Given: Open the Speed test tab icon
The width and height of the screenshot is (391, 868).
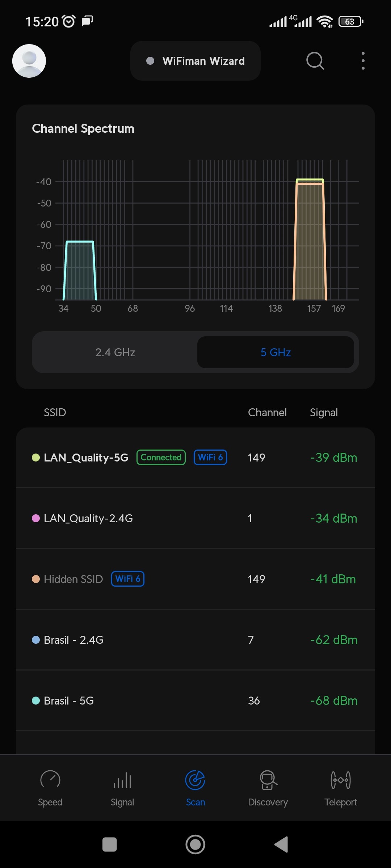Looking at the screenshot, I should 50,779.
